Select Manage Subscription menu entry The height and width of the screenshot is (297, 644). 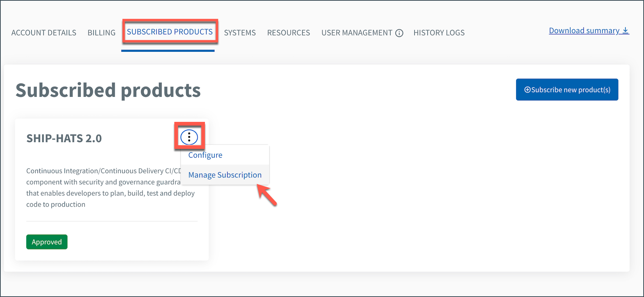[225, 175]
